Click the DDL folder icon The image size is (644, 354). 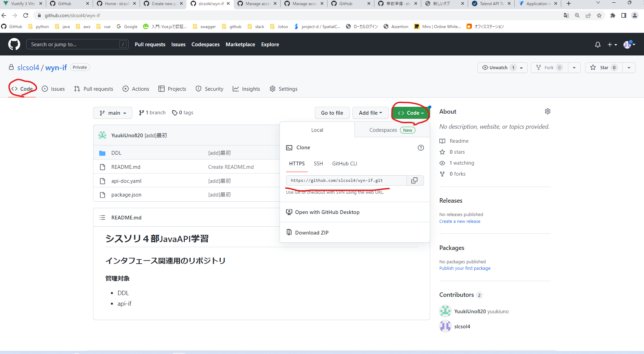[x=102, y=153]
